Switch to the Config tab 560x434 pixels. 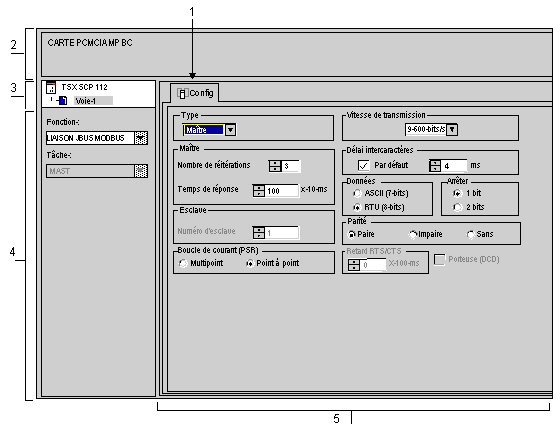195,93
